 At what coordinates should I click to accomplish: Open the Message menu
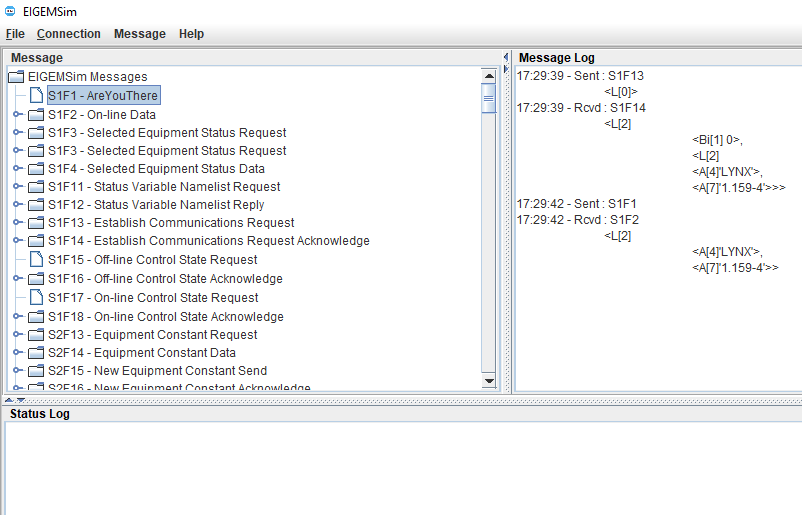139,34
